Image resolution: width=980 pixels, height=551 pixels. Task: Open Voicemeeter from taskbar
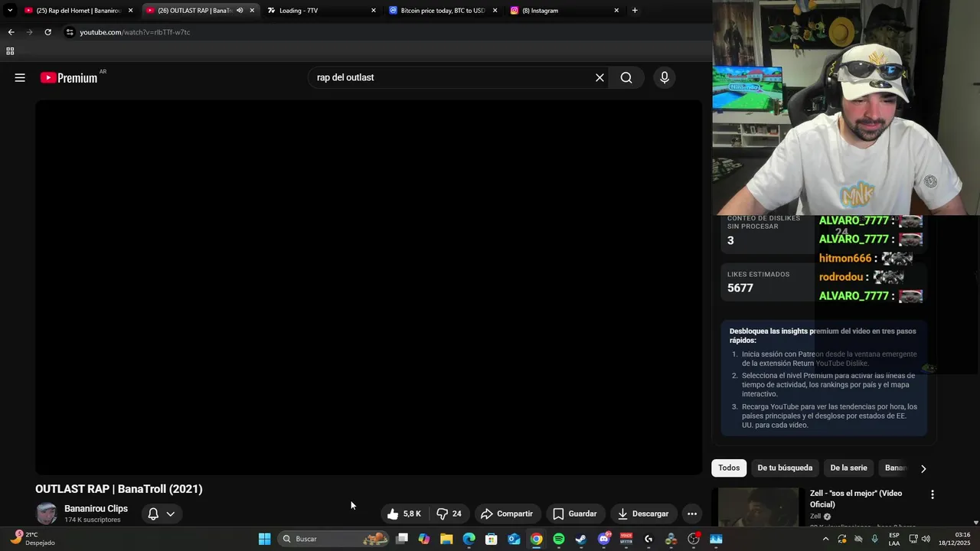(x=626, y=539)
